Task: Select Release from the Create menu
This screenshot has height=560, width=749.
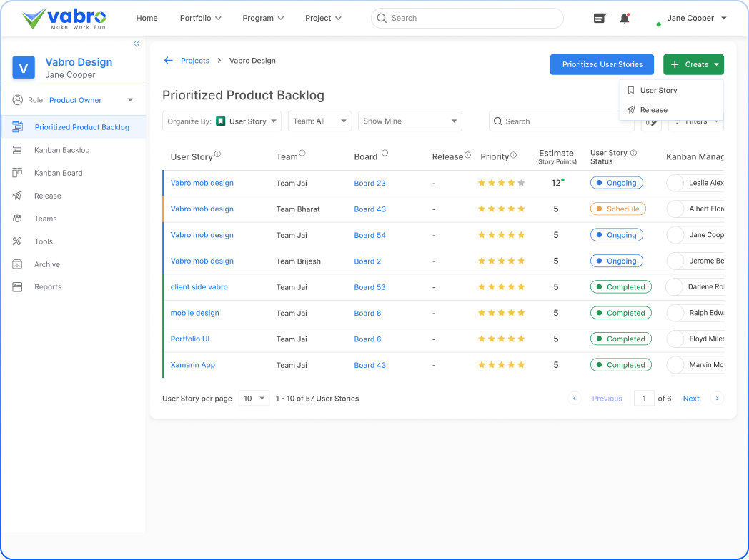Action: coord(653,110)
